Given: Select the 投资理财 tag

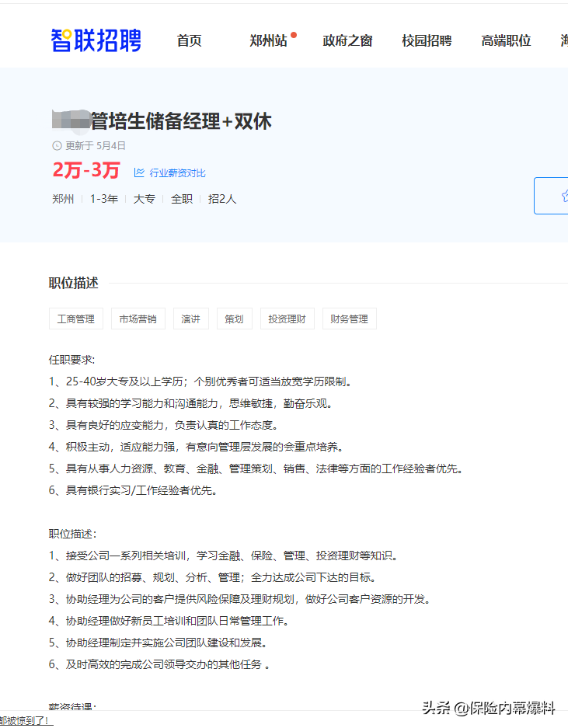Looking at the screenshot, I should point(287,319).
